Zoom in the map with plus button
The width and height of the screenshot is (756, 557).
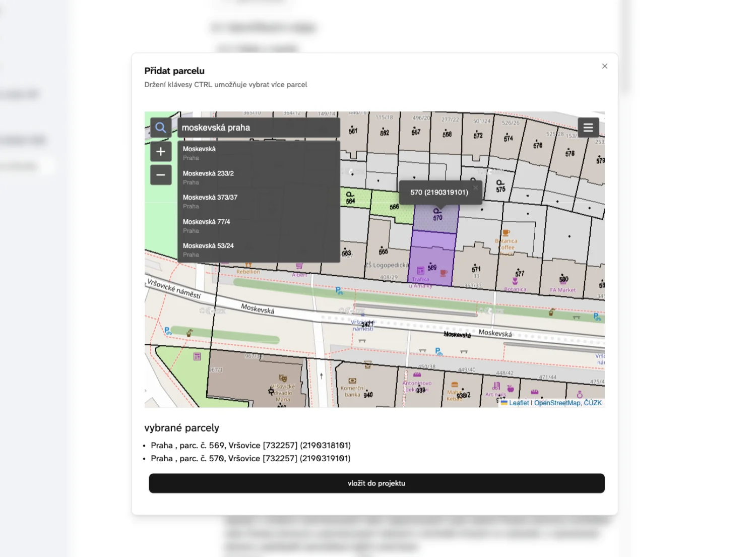pos(160,152)
